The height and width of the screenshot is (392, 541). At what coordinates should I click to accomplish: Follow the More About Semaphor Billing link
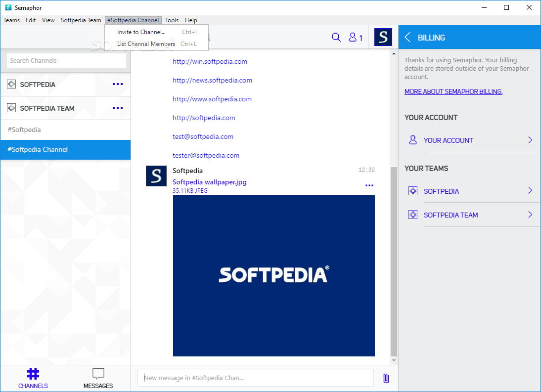pos(453,92)
